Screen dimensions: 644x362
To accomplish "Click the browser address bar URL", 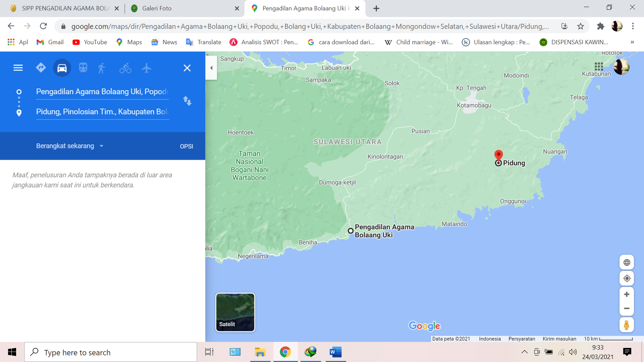I will pyautogui.click(x=310, y=26).
